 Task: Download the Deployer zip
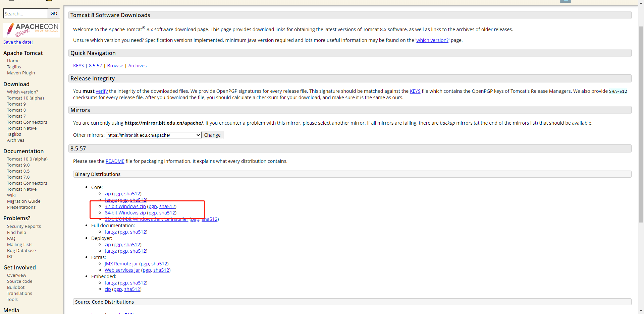pos(108,245)
